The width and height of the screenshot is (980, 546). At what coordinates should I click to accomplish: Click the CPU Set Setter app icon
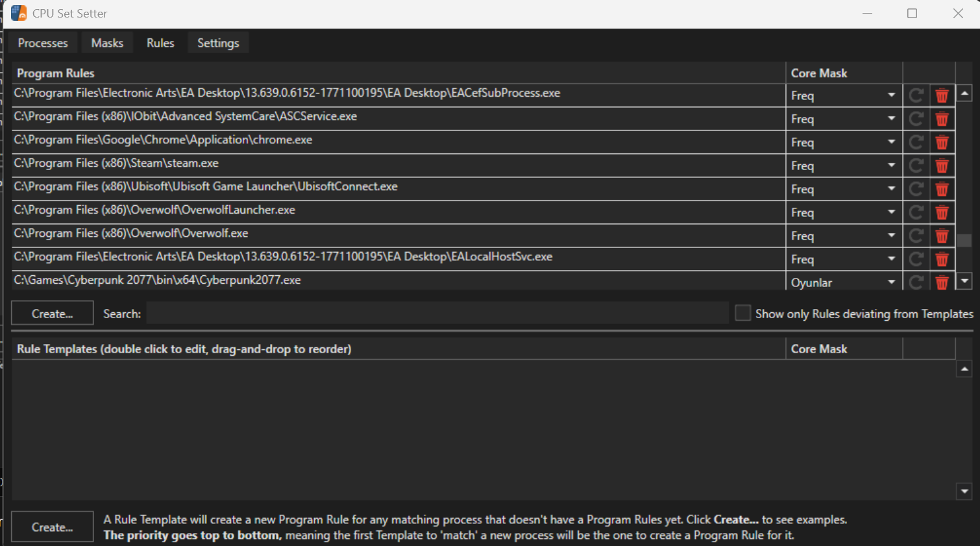19,13
